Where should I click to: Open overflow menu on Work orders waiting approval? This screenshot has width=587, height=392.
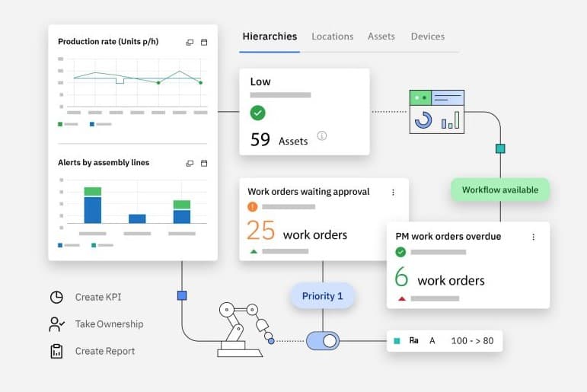(393, 192)
